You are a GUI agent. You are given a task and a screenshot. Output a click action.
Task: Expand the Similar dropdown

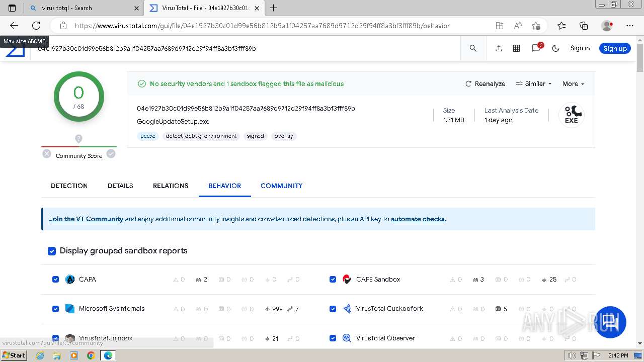tap(534, 84)
